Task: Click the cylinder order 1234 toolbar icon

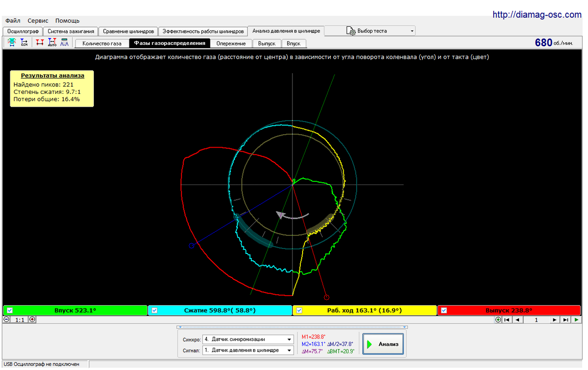Action: (24, 43)
